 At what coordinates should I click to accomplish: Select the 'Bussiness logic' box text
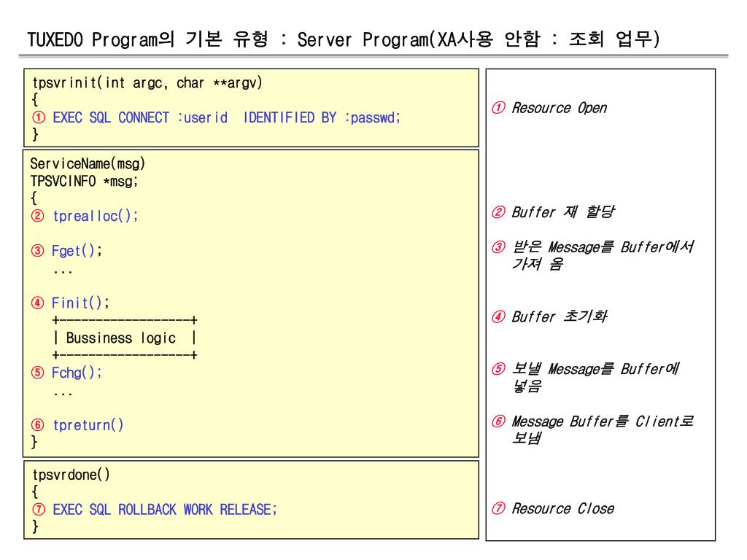(121, 338)
